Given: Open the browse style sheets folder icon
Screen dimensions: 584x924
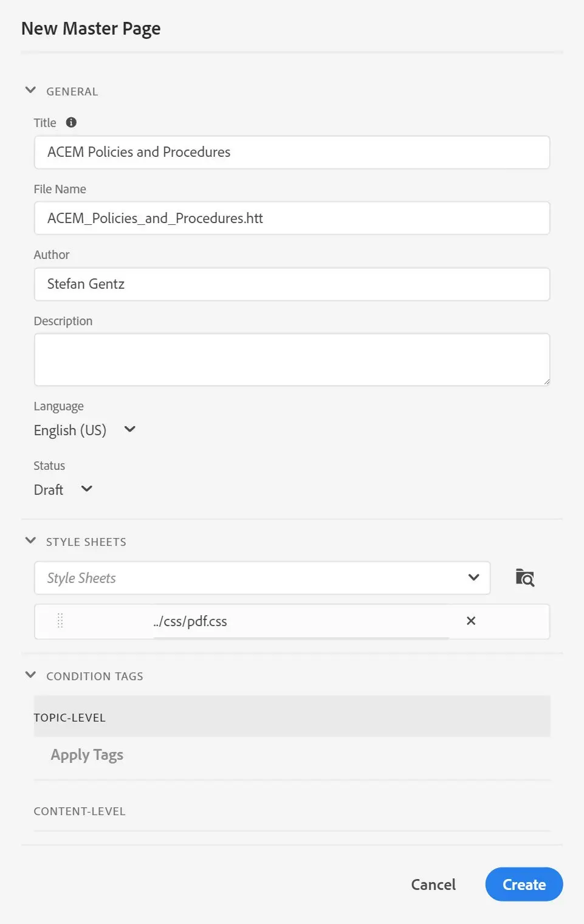Looking at the screenshot, I should 524,577.
